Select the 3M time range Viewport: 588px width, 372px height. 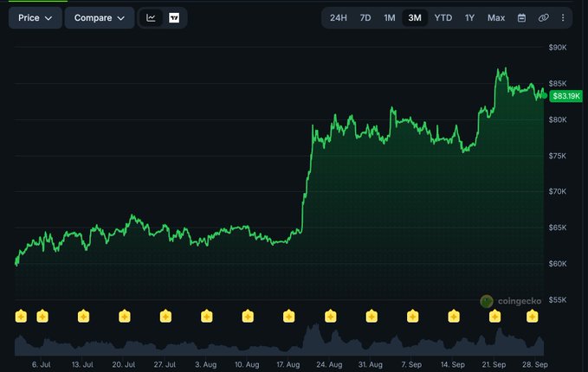point(415,18)
